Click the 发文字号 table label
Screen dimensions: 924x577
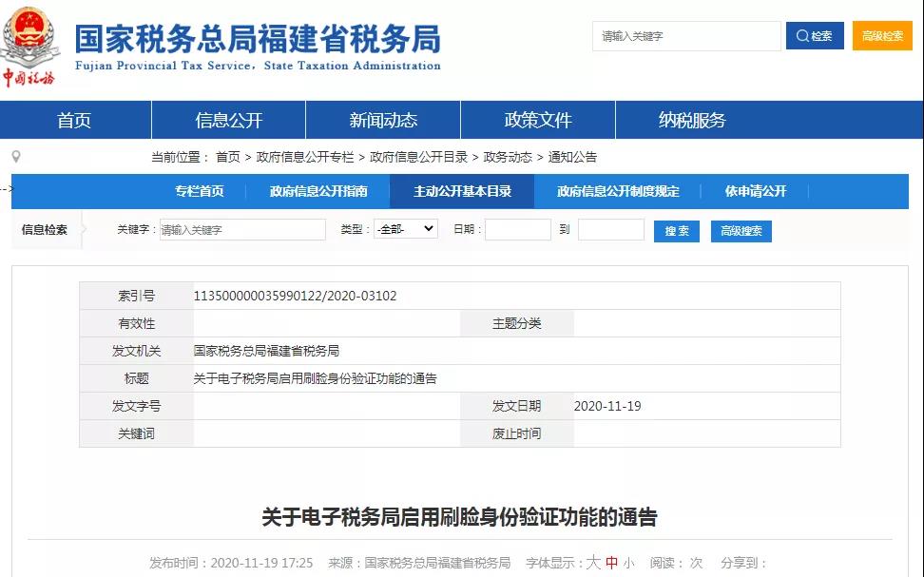pos(136,406)
